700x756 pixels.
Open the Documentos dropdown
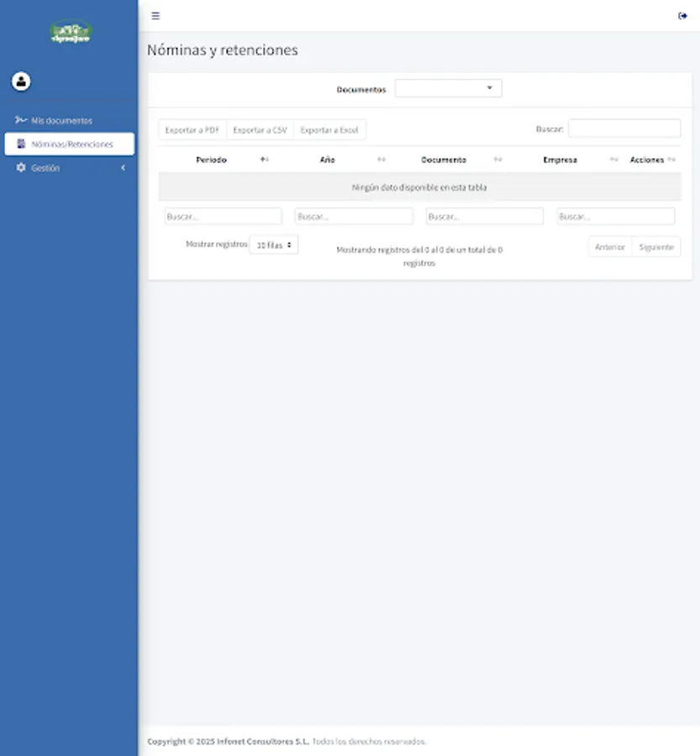(448, 88)
